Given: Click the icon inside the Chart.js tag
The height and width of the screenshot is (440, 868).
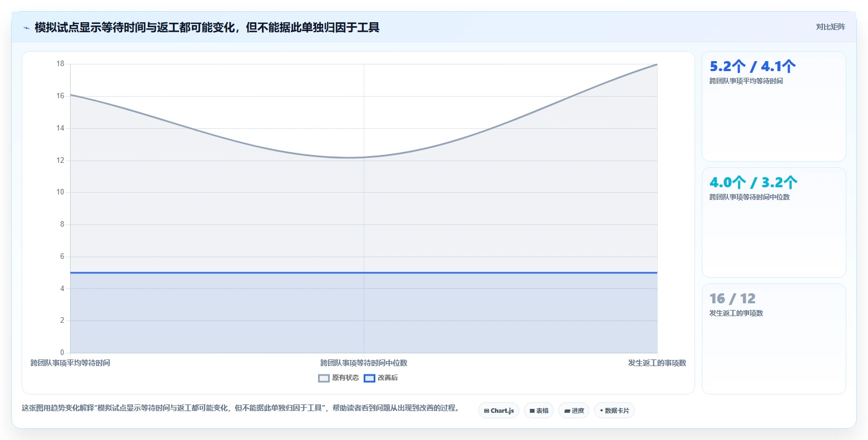Looking at the screenshot, I should click(487, 411).
